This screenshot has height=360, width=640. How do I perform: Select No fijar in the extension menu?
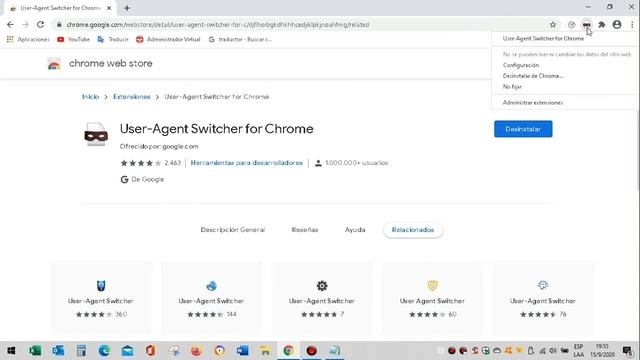coord(512,87)
